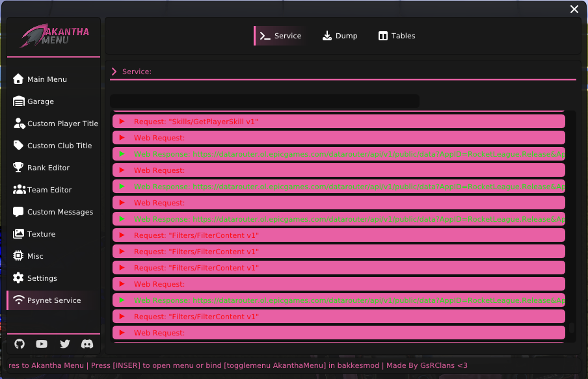Open the Psynet Service page

(x=54, y=300)
